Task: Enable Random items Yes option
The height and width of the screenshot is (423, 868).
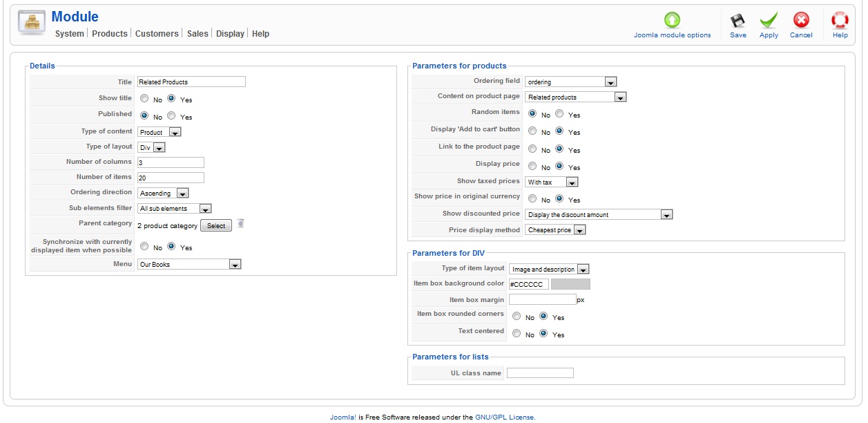Action: tap(559, 114)
